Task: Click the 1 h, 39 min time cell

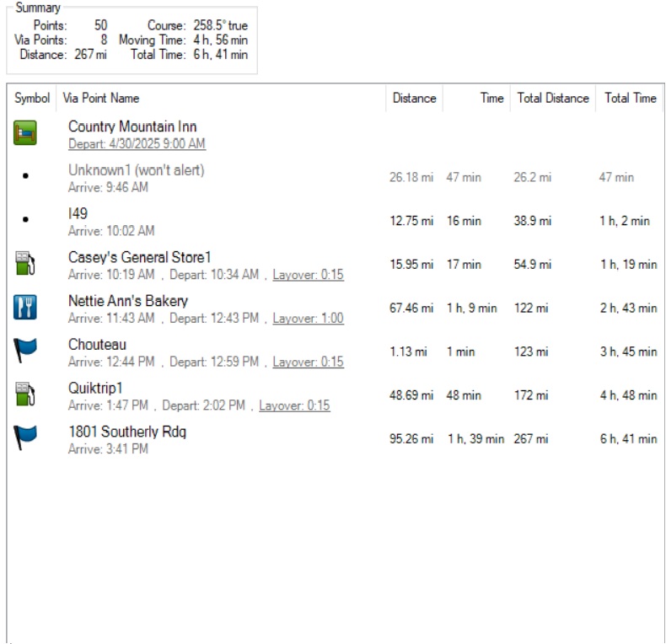Action: 475,439
